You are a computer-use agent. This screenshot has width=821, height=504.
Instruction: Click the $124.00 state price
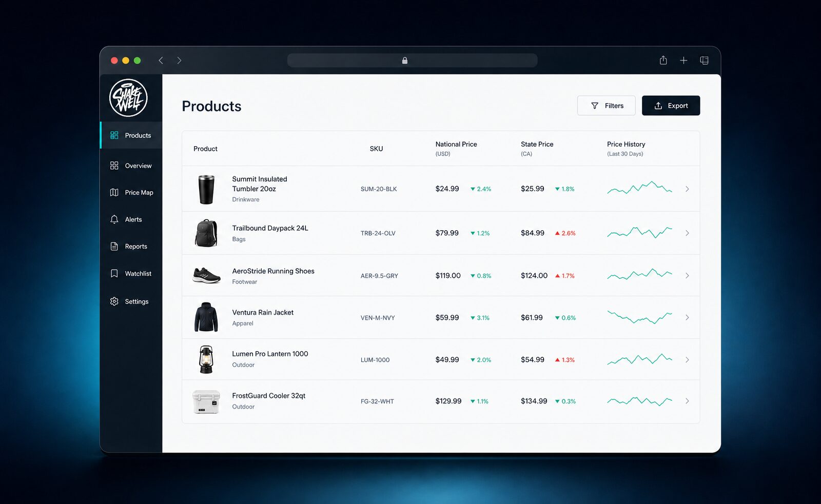click(x=534, y=276)
